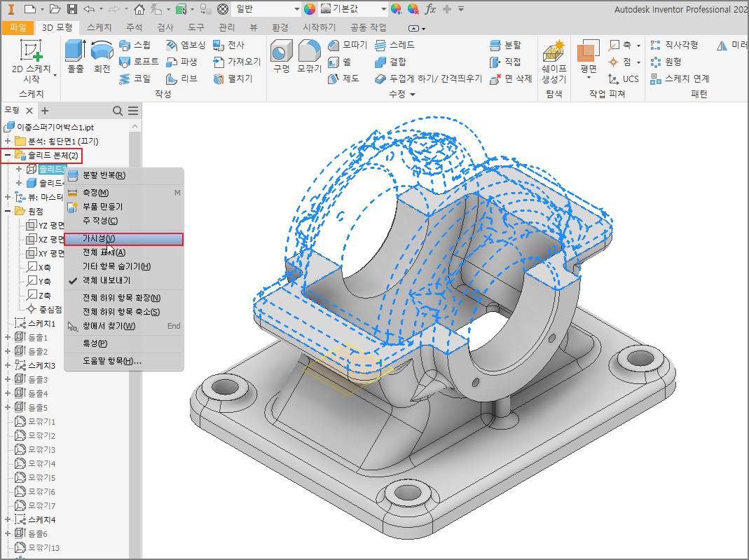This screenshot has width=749, height=560.
Task: Expand the 분석: 횡단면1 (끄기) node
Action: point(8,141)
